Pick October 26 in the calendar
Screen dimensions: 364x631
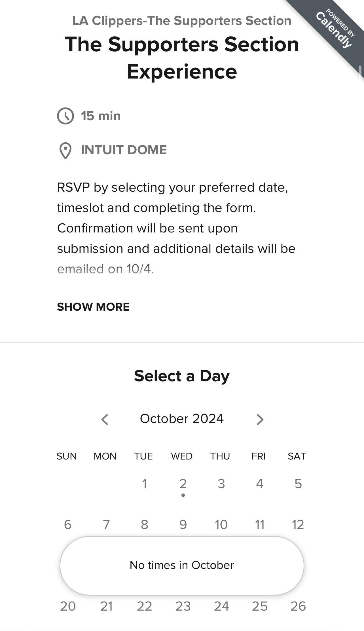tap(298, 606)
